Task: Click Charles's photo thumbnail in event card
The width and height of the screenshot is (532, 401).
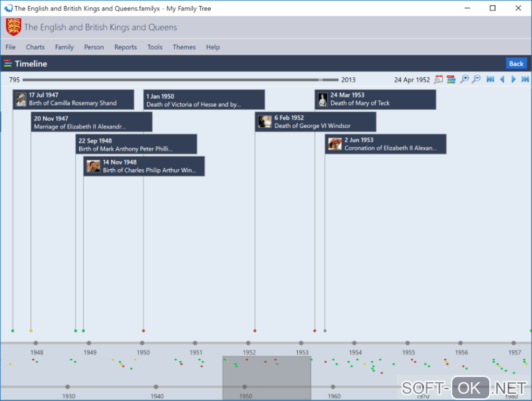Action: coord(93,166)
